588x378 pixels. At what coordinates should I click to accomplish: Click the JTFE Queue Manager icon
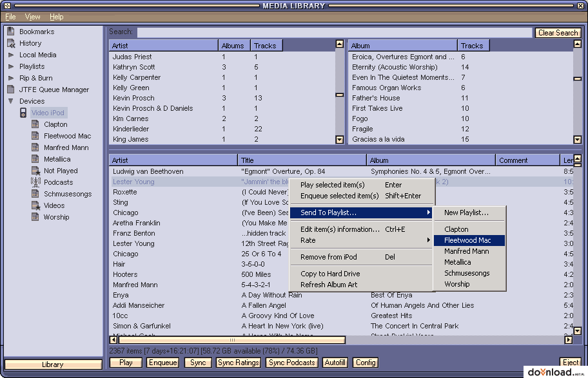(x=11, y=90)
